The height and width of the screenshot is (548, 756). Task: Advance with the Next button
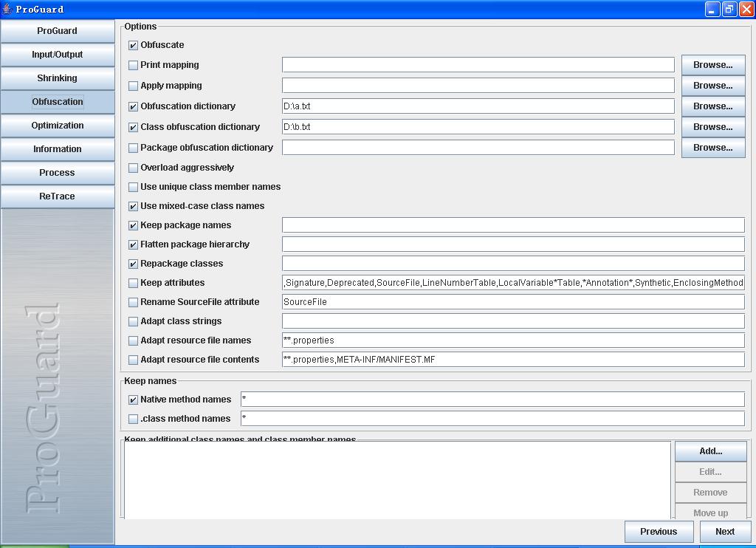[x=725, y=532]
